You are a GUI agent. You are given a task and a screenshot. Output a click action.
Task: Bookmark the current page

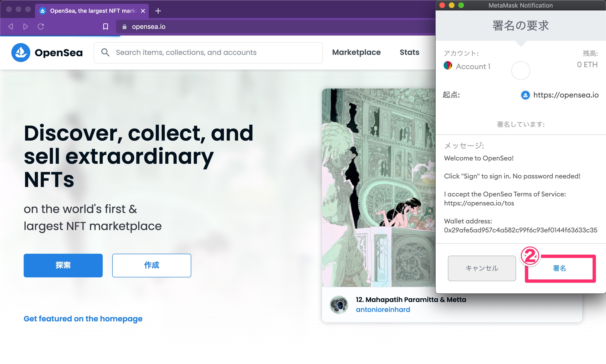[106, 27]
